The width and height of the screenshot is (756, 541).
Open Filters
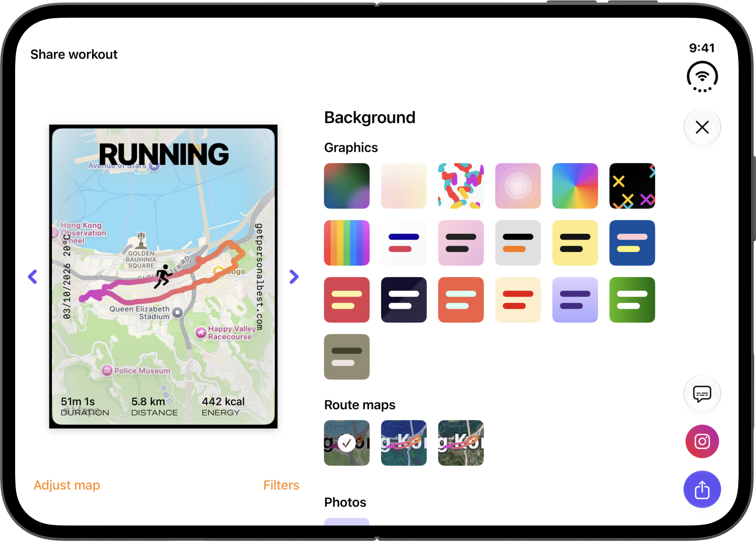pos(281,485)
